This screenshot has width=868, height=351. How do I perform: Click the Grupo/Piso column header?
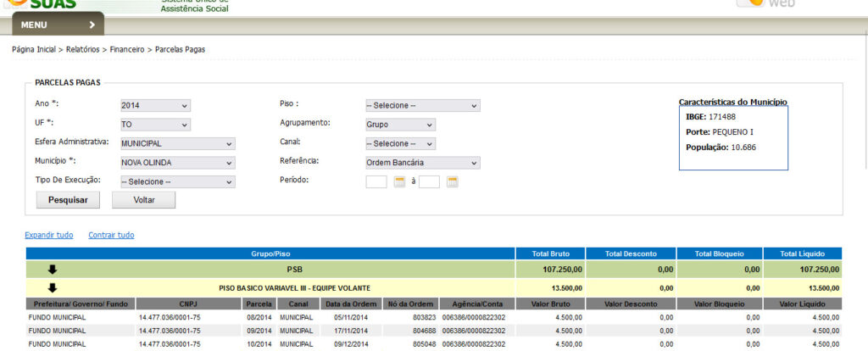coord(270,253)
